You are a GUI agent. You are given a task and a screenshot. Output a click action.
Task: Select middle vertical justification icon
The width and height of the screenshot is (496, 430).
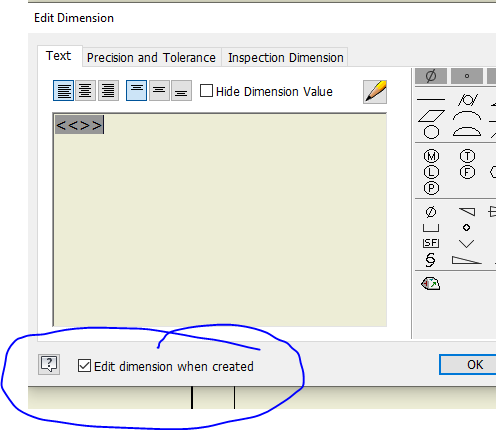click(x=159, y=90)
